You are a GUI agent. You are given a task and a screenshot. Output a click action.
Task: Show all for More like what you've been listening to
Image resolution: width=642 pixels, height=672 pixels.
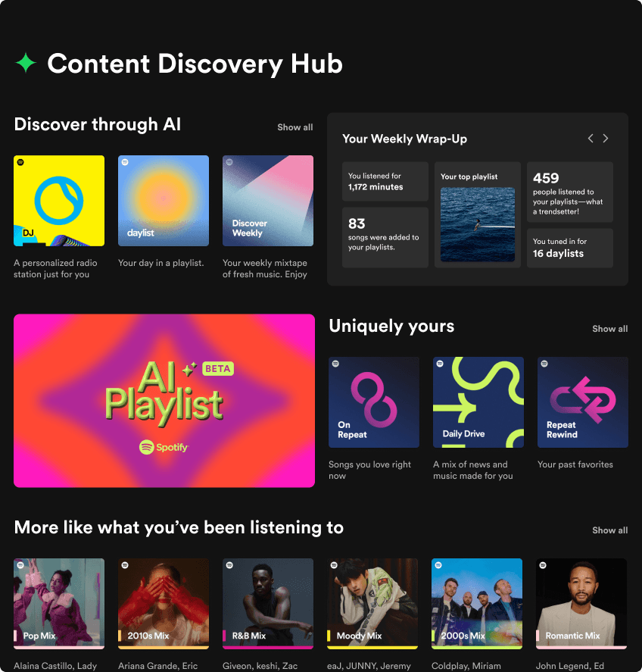pos(610,530)
